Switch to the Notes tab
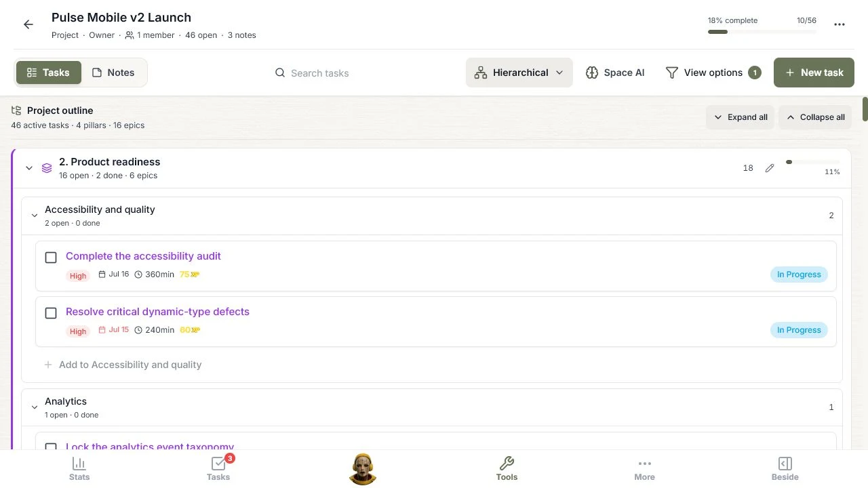Image resolution: width=868 pixels, height=488 pixels. pos(113,73)
